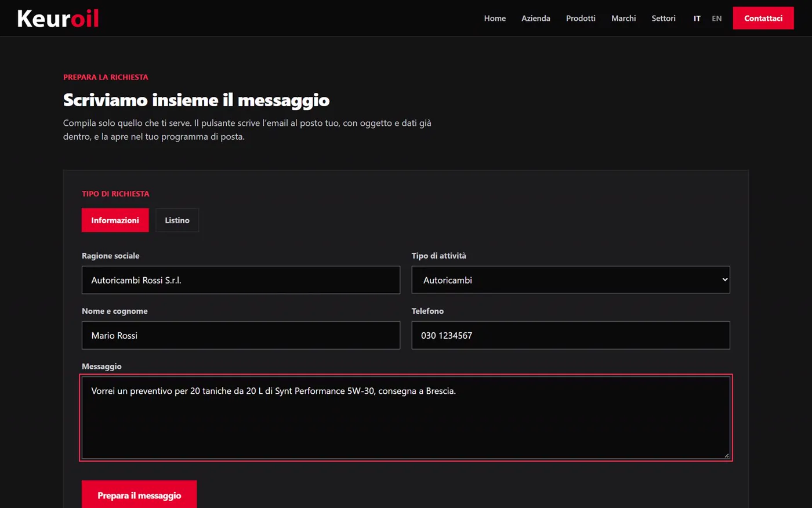Click inside the Messaggio textarea
The image size is (812, 508).
point(406,418)
